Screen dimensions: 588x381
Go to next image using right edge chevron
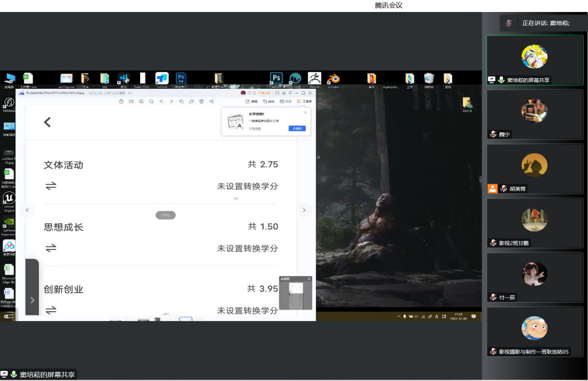click(x=304, y=210)
